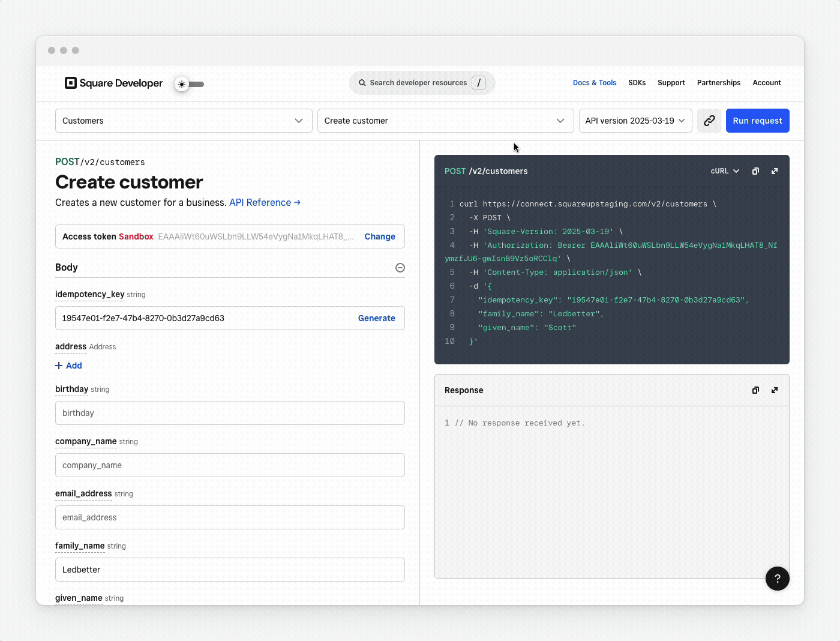Open the Customers API dropdown

click(x=184, y=121)
